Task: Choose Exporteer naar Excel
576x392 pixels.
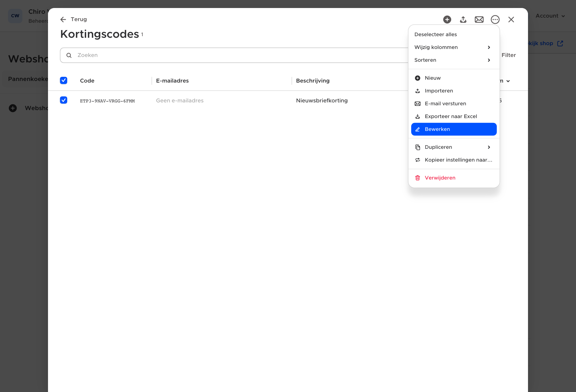Action: [x=454, y=116]
